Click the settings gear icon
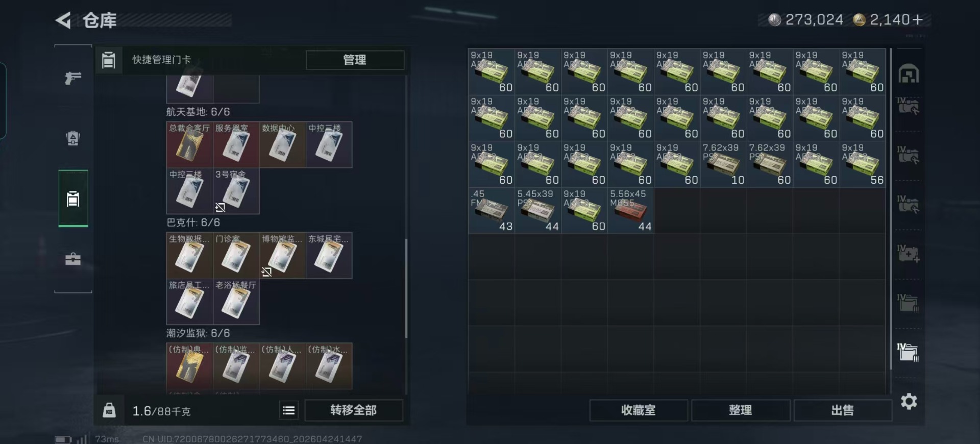This screenshot has height=444, width=980. [909, 402]
